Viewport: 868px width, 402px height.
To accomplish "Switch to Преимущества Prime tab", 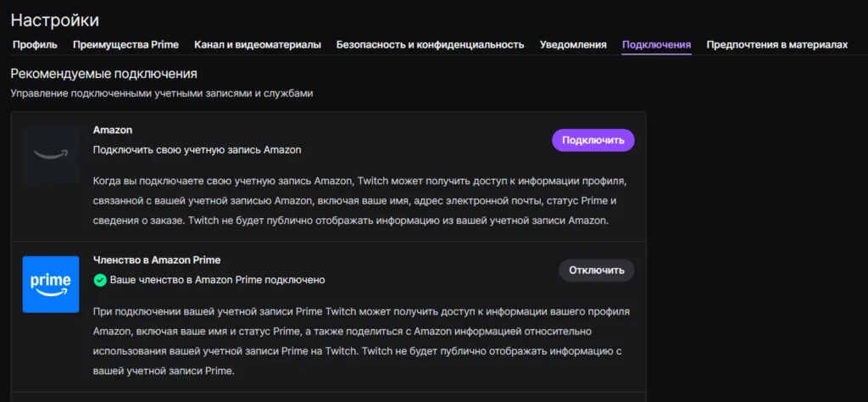I will click(x=125, y=45).
